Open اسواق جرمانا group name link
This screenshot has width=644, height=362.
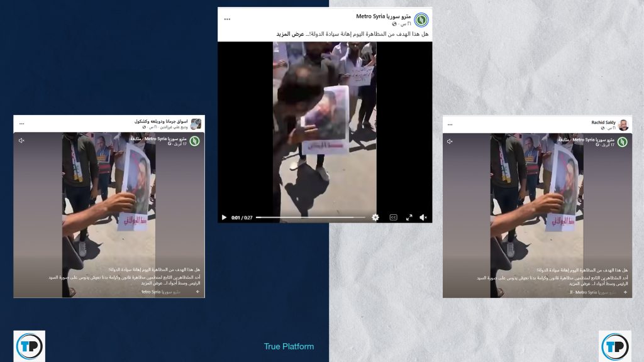point(161,121)
